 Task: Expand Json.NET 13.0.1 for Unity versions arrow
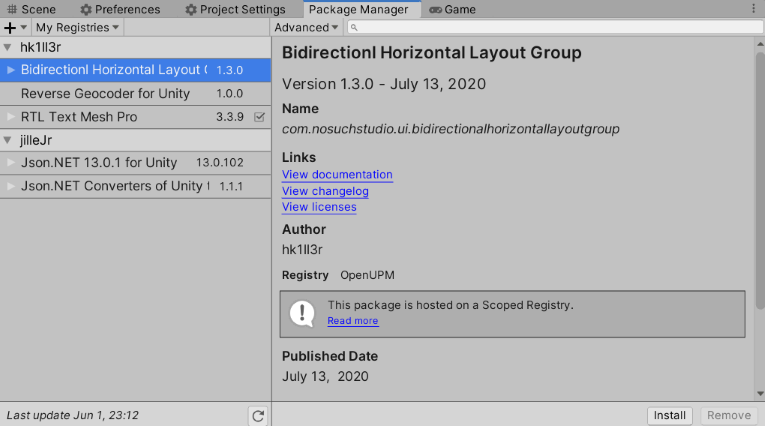tap(11, 162)
